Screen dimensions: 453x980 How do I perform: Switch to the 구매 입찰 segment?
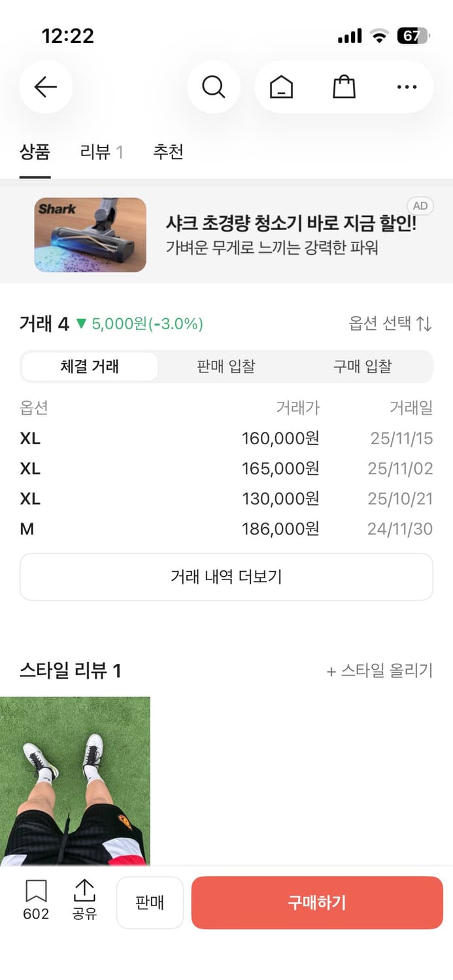(363, 367)
